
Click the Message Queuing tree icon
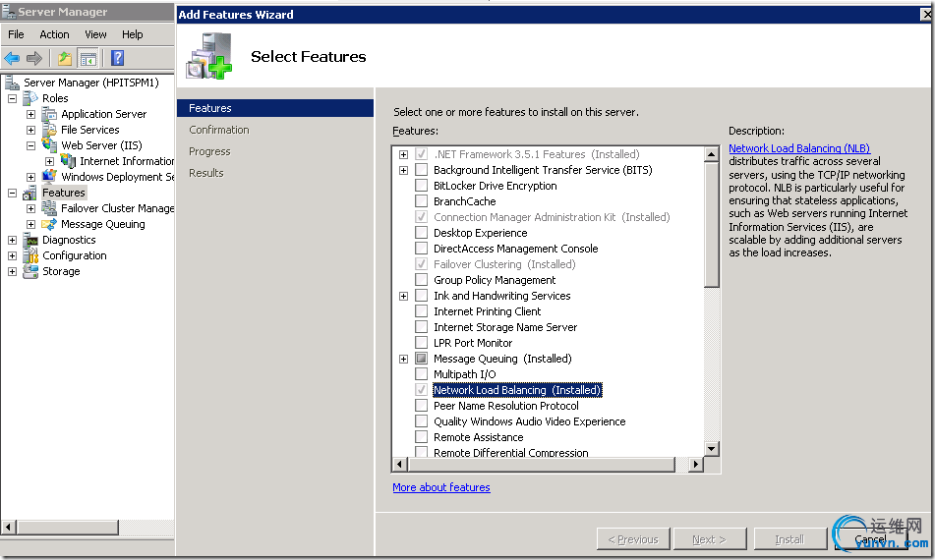click(x=49, y=224)
